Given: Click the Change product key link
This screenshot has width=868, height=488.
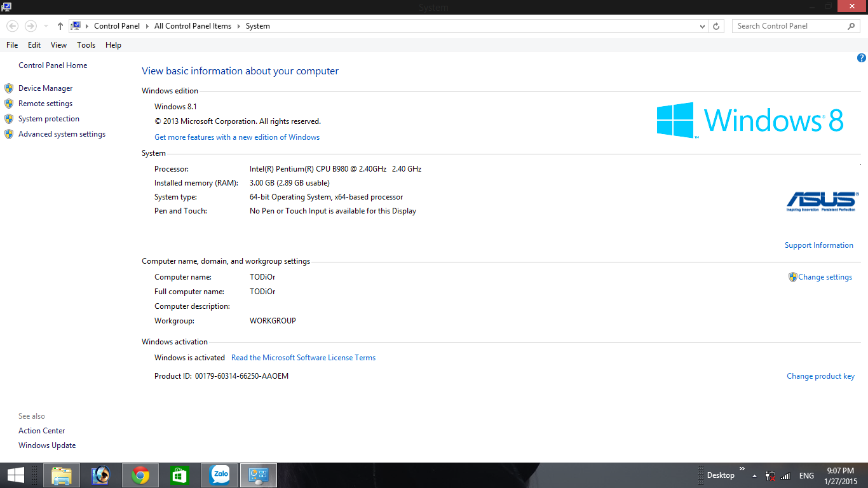Looking at the screenshot, I should click(x=820, y=376).
